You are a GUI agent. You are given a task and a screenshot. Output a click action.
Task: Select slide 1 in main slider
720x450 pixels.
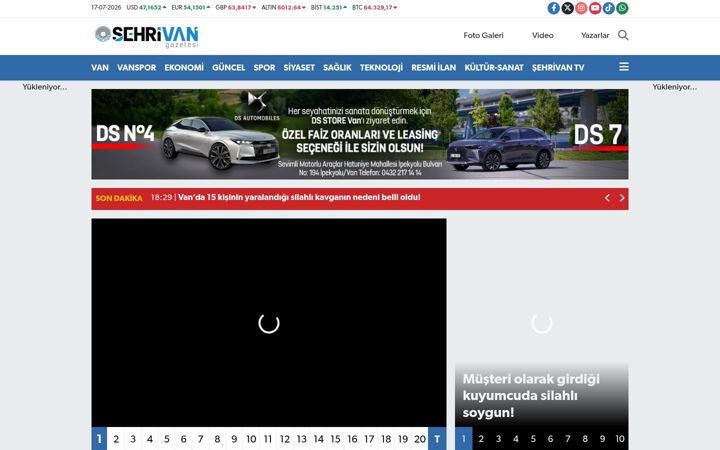click(x=99, y=439)
